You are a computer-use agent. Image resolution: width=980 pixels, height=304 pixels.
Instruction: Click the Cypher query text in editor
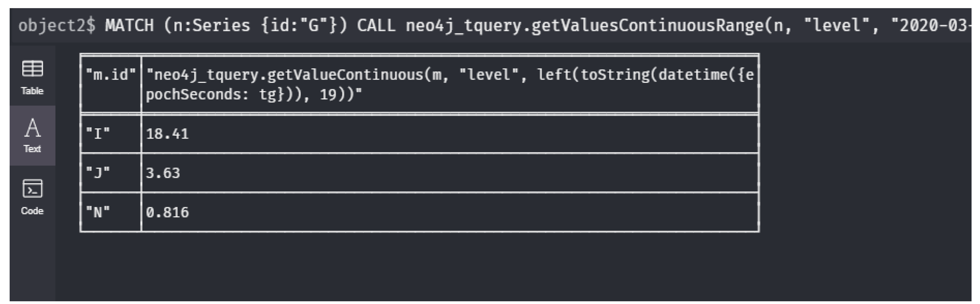tap(533, 26)
